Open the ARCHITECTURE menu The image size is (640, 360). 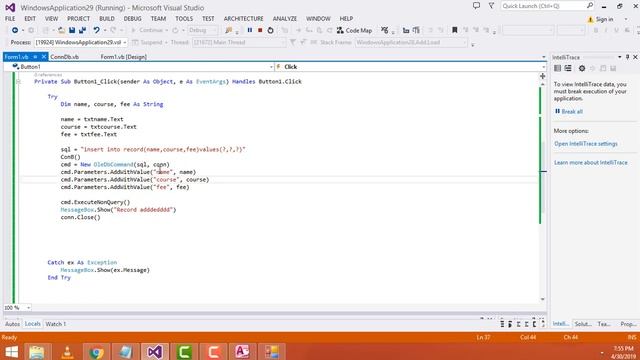(x=243, y=18)
